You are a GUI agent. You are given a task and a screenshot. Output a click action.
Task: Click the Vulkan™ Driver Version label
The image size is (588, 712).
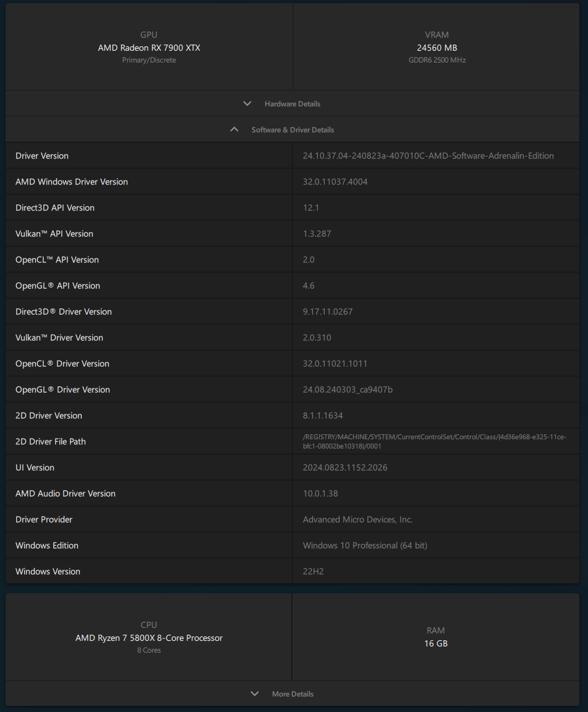59,337
